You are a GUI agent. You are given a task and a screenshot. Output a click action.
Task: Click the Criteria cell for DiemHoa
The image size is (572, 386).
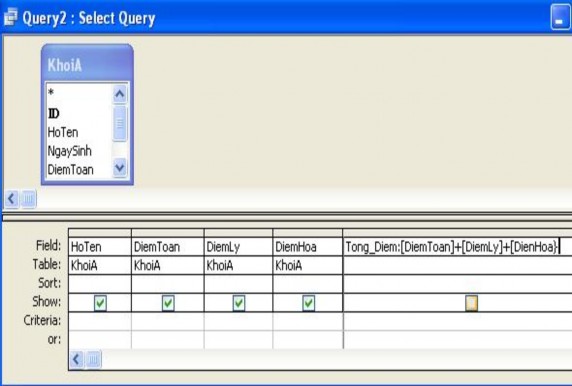pyautogui.click(x=308, y=321)
